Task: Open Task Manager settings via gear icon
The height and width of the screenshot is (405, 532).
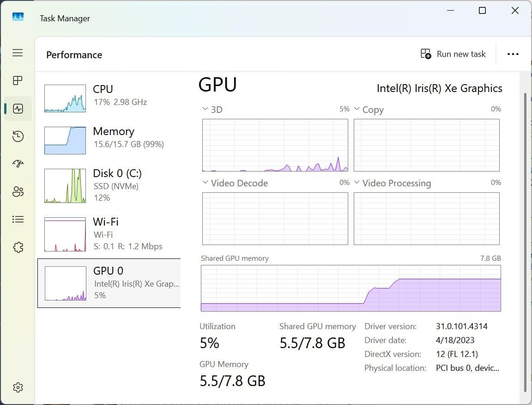Action: 18,387
